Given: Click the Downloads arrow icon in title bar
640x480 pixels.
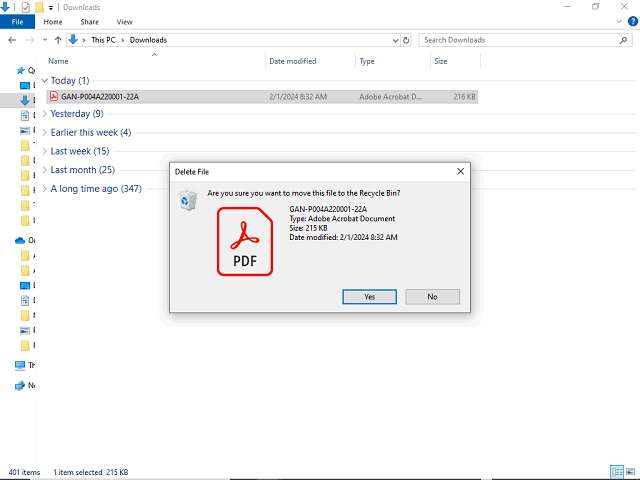Looking at the screenshot, I should coord(5,7).
